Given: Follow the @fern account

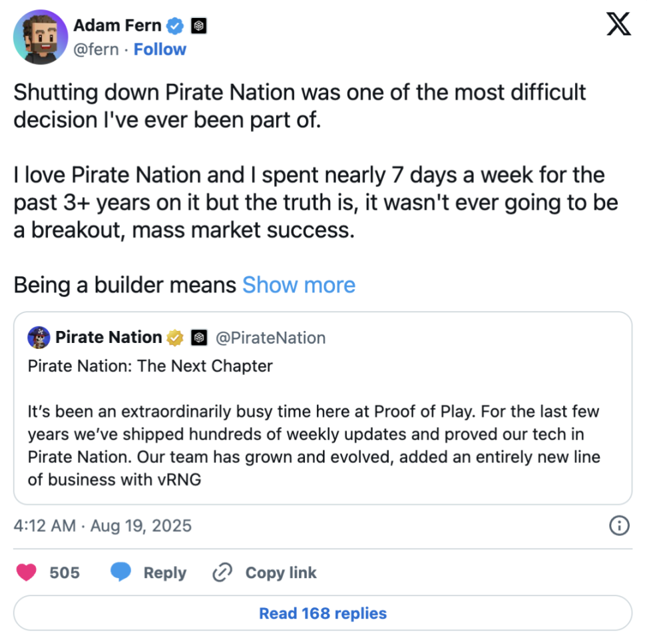Looking at the screenshot, I should 160,49.
